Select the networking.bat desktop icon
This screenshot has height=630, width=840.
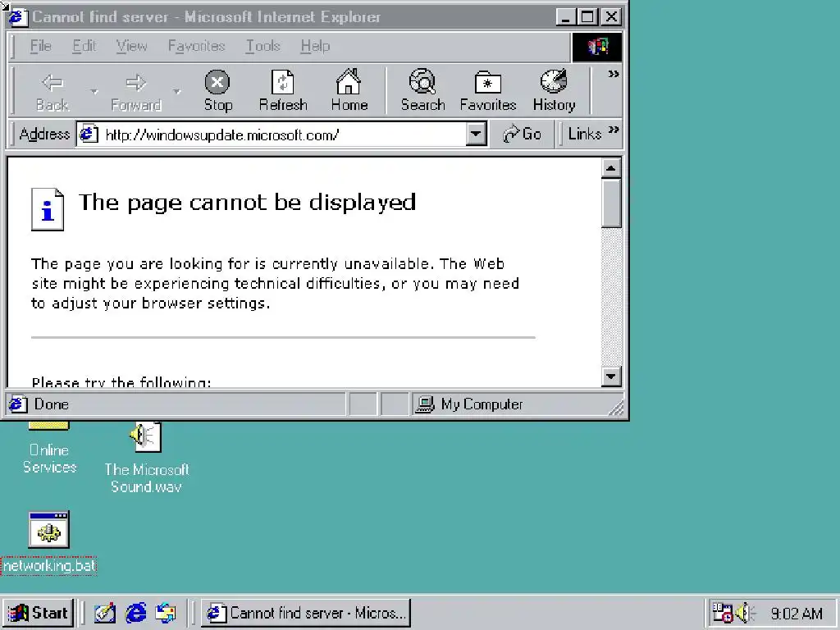pyautogui.click(x=48, y=543)
